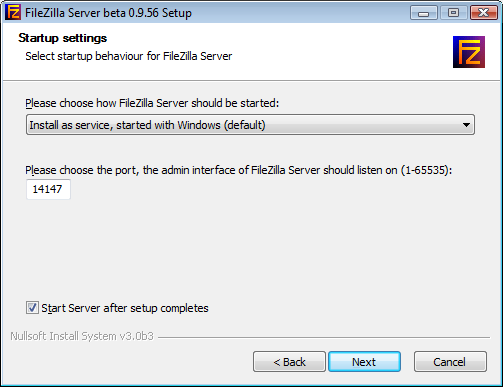This screenshot has height=387, width=503.
Task: Click the 'Nullsoft Install System v3.0b3' text
Action: [82, 336]
